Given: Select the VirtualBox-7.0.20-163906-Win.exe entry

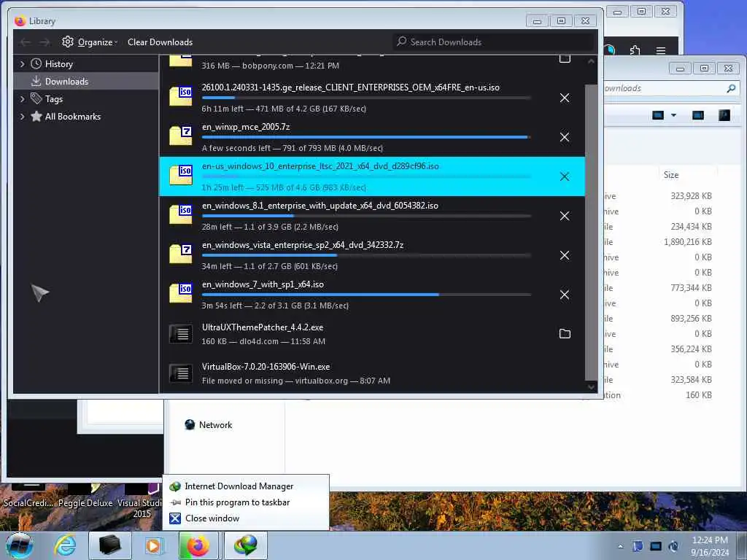Looking at the screenshot, I should point(372,373).
